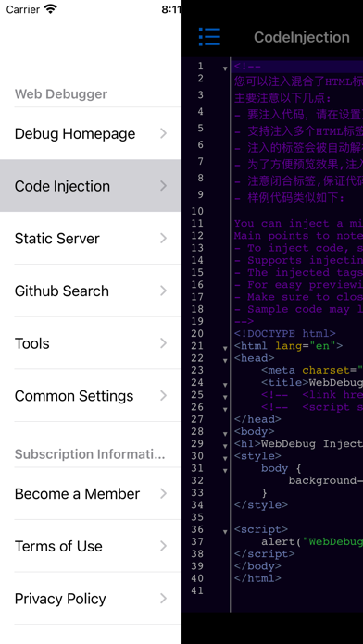Go to Github Search

(x=91, y=291)
